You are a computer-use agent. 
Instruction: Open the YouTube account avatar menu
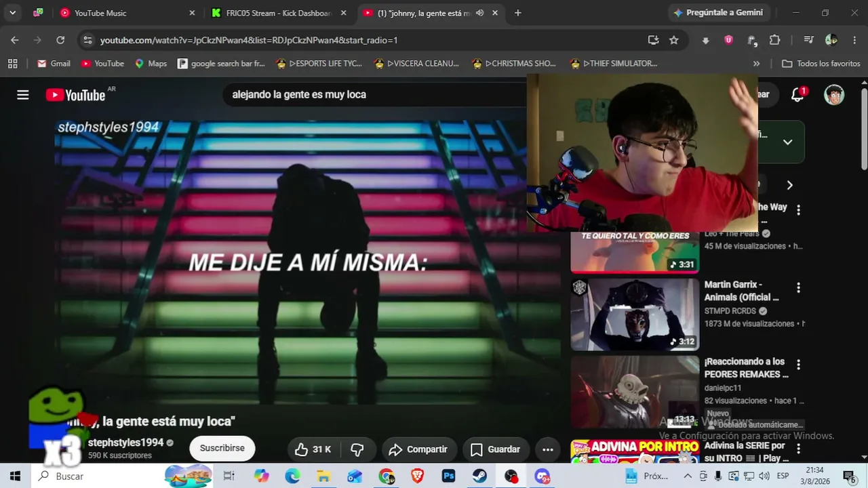834,95
